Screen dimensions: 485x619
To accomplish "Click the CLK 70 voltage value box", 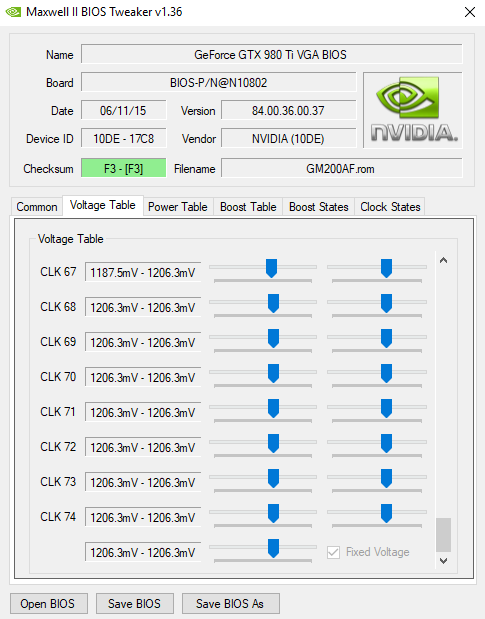I will tap(143, 377).
